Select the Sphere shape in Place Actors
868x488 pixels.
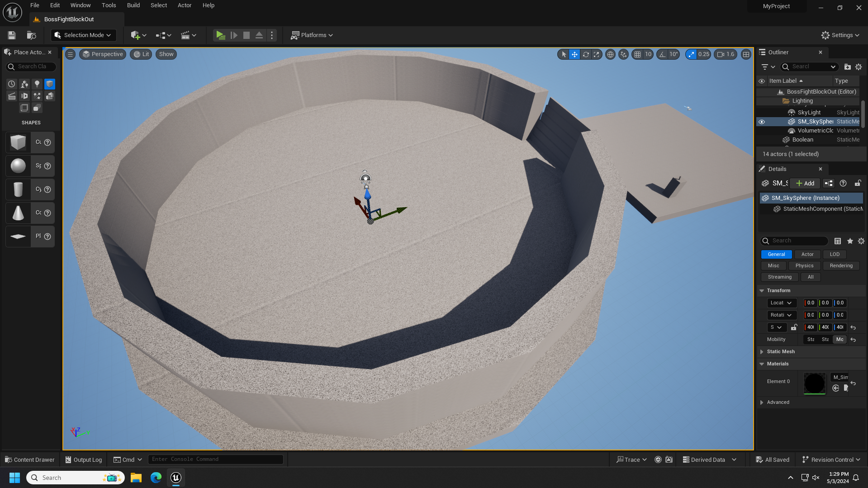pyautogui.click(x=18, y=166)
